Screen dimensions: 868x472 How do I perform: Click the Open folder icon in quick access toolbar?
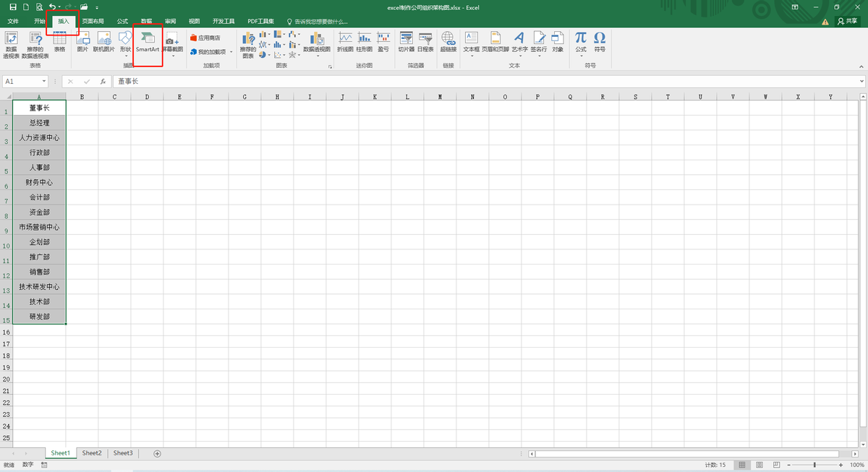pos(84,7)
